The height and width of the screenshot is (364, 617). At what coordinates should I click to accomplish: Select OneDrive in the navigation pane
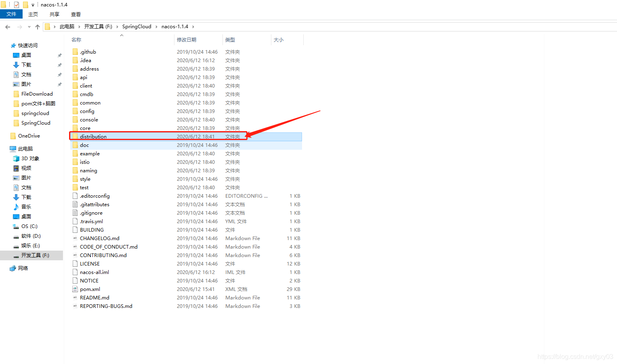click(x=29, y=136)
